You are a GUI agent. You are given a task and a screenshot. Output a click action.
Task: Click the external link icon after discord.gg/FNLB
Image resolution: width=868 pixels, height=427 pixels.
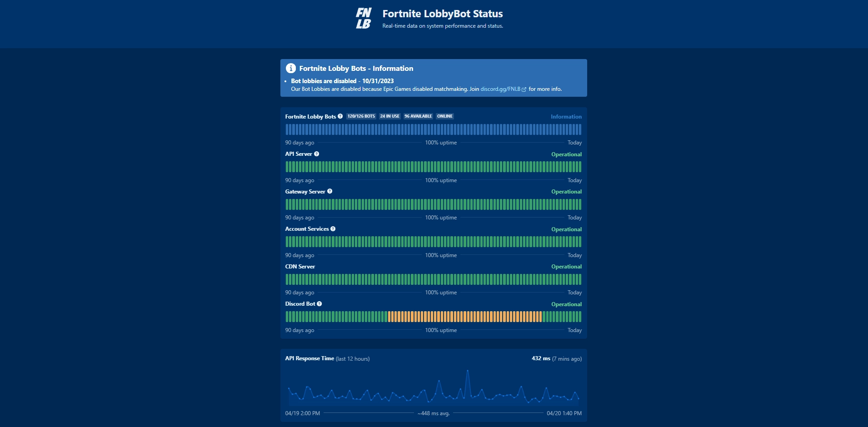[x=524, y=89]
